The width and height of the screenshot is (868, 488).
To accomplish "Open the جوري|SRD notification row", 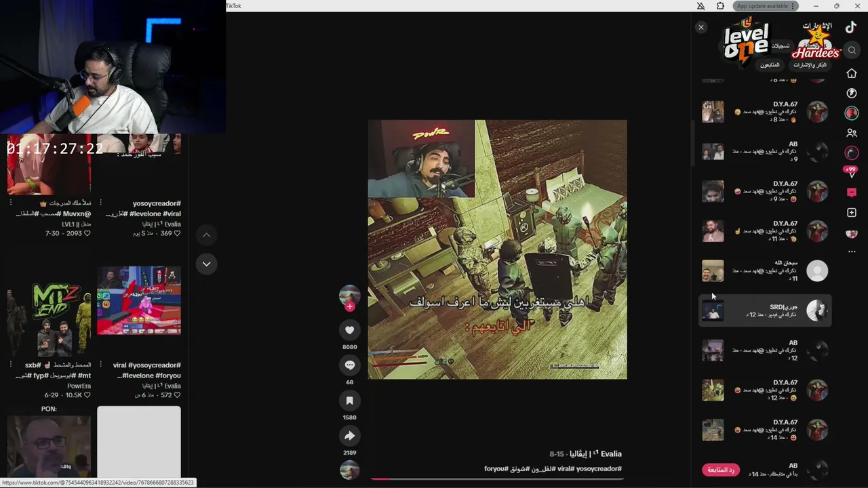I will coord(765,310).
